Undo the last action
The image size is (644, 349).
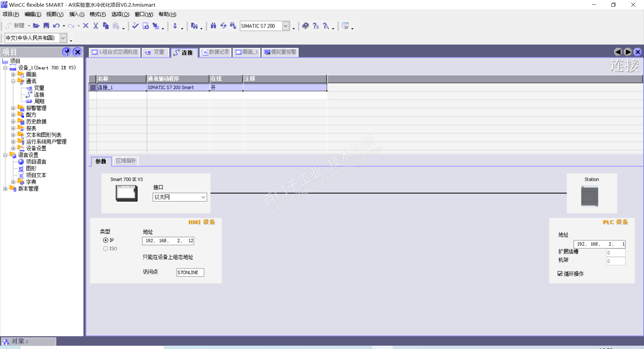pos(56,26)
